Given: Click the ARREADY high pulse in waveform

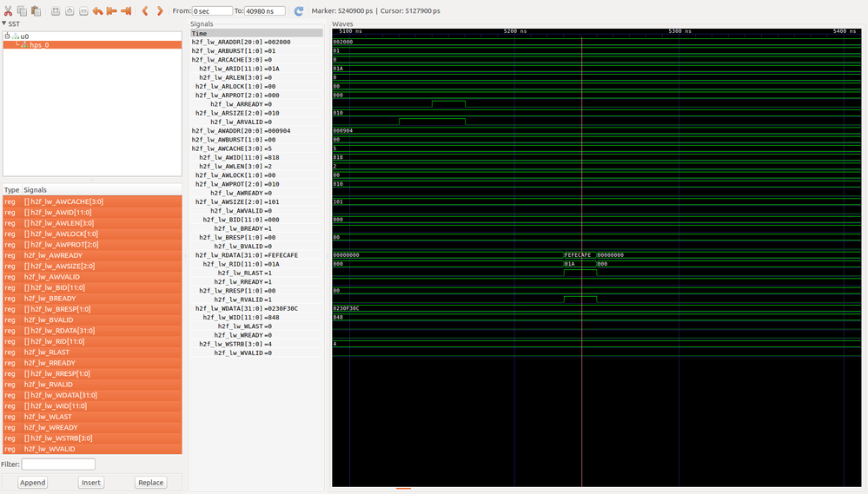Looking at the screenshot, I should point(448,104).
